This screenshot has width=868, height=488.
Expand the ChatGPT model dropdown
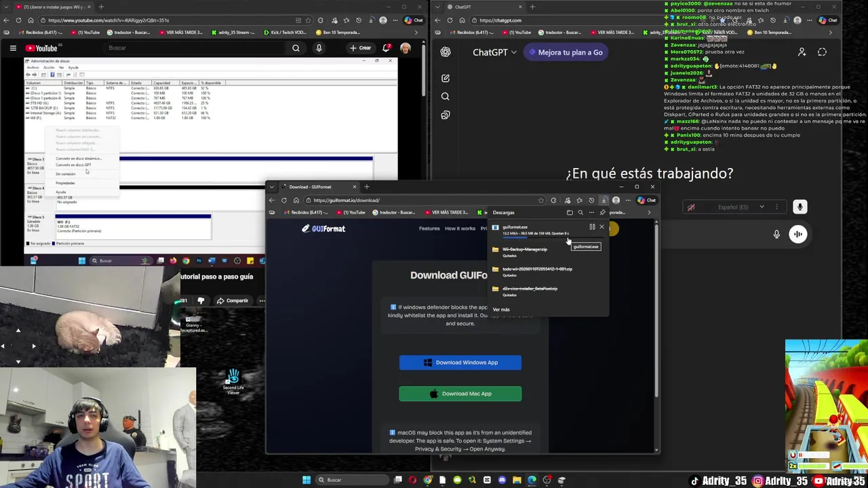click(x=495, y=52)
